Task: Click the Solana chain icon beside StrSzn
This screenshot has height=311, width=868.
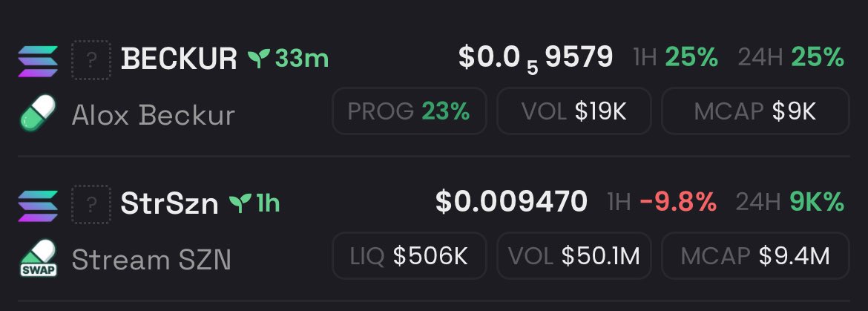Action: [38, 206]
